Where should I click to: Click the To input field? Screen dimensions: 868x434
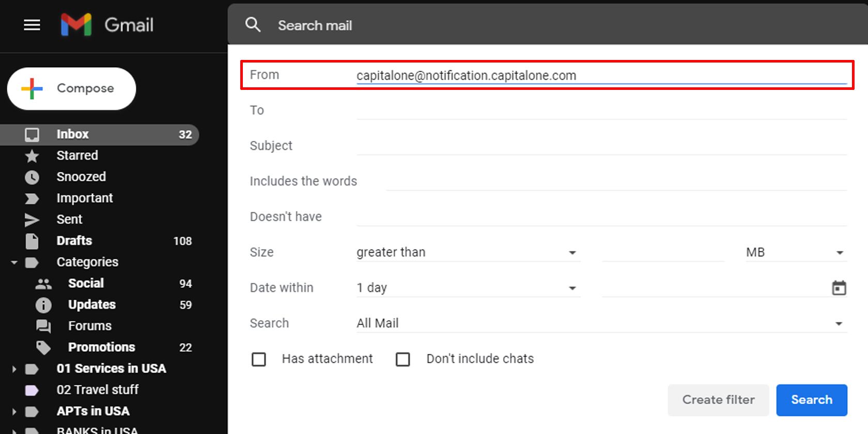(x=602, y=110)
